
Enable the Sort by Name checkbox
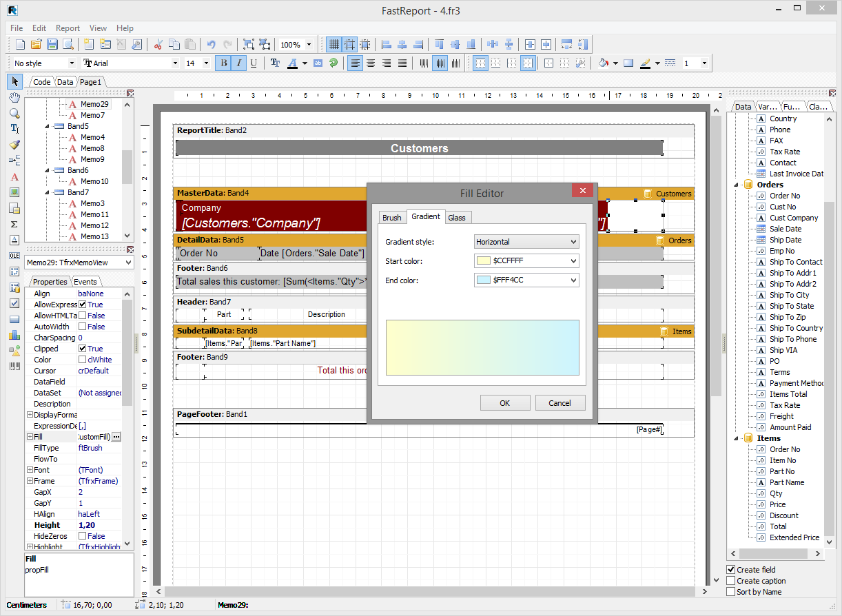point(731,592)
